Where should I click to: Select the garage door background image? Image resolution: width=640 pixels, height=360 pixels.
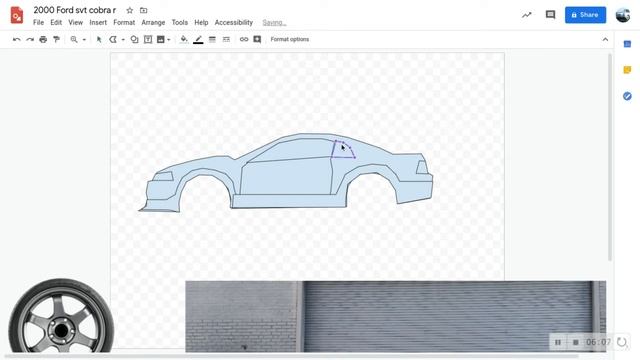coord(396,316)
